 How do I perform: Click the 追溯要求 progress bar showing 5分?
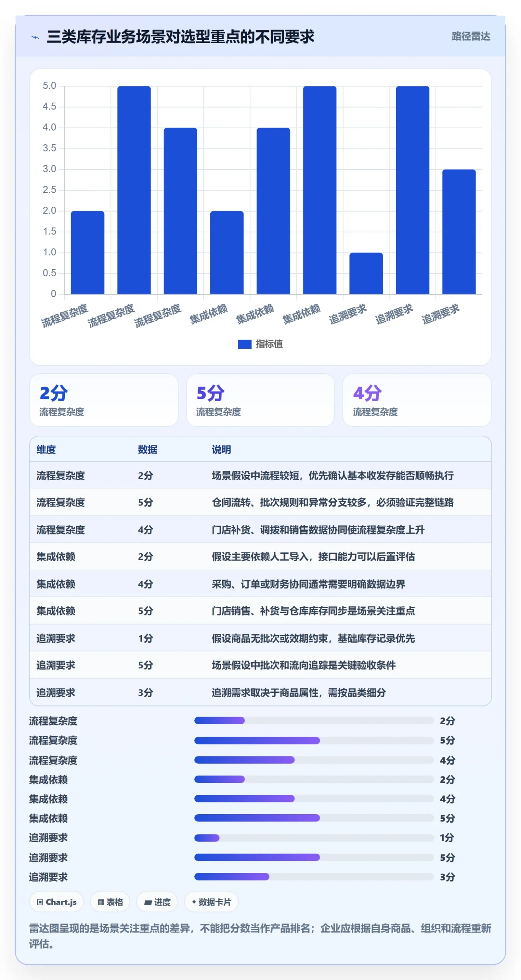tap(314, 857)
